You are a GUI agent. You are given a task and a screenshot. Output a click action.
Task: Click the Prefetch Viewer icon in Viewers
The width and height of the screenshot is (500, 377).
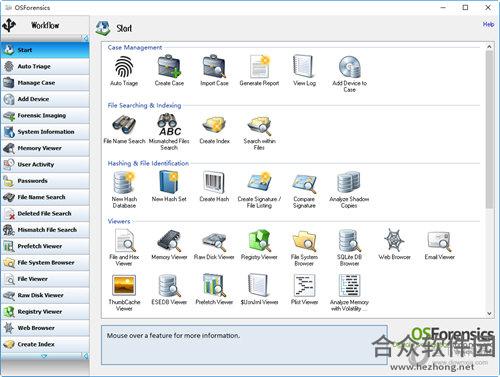tap(214, 286)
